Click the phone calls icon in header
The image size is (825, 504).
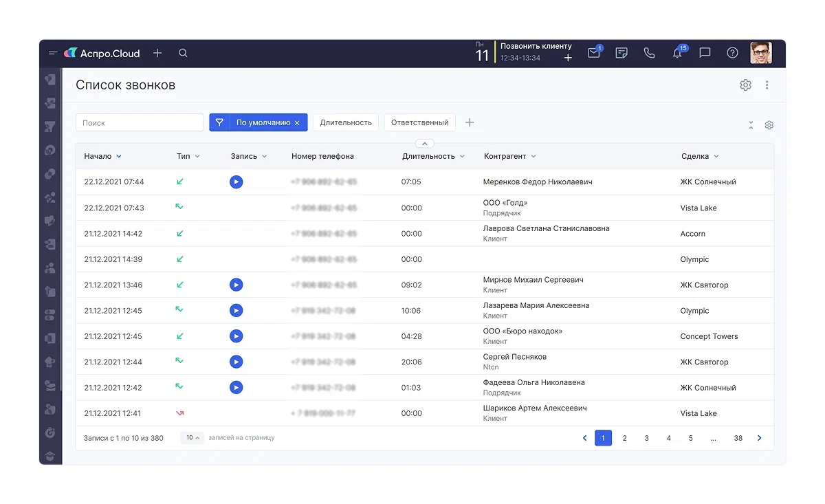click(649, 53)
